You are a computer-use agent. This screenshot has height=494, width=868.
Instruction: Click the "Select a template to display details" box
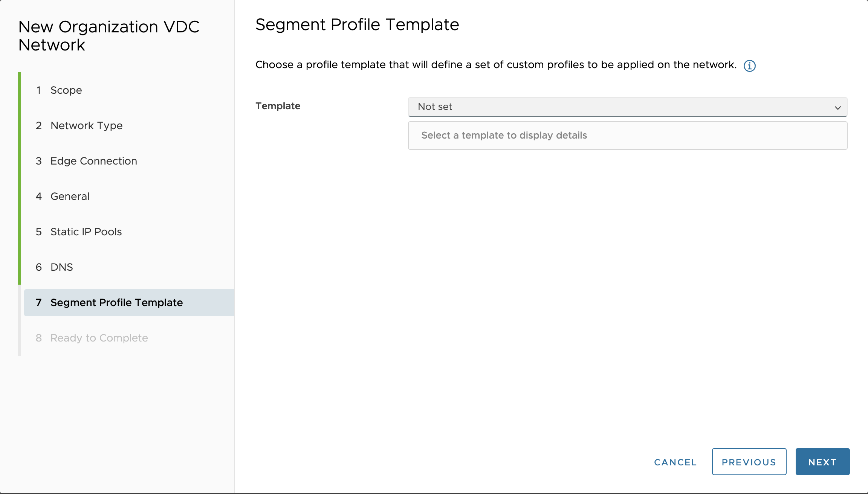pyautogui.click(x=627, y=136)
